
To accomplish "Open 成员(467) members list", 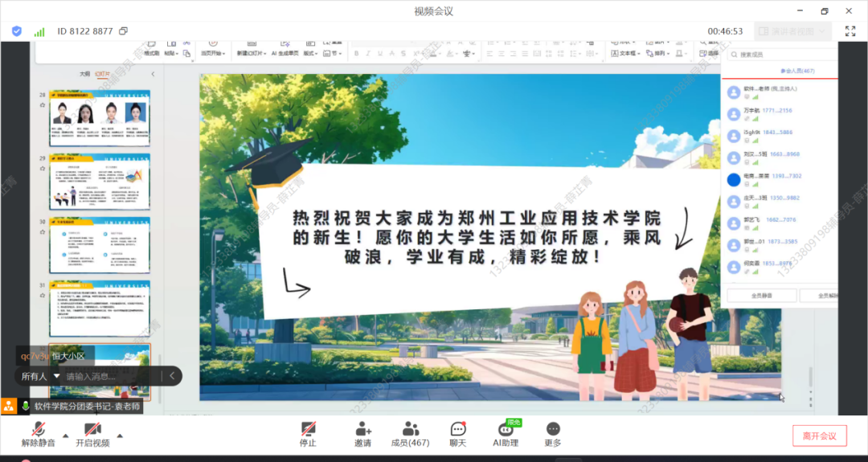I will click(x=410, y=434).
